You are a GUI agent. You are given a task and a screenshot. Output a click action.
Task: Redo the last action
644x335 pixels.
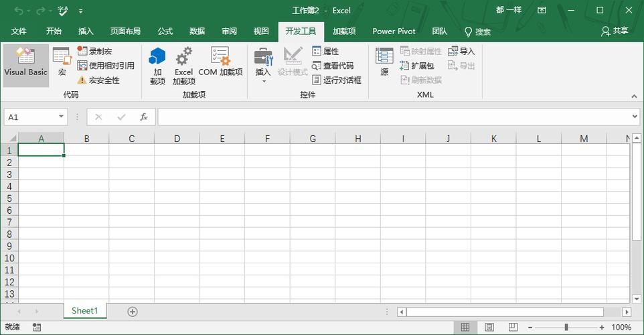40,11
